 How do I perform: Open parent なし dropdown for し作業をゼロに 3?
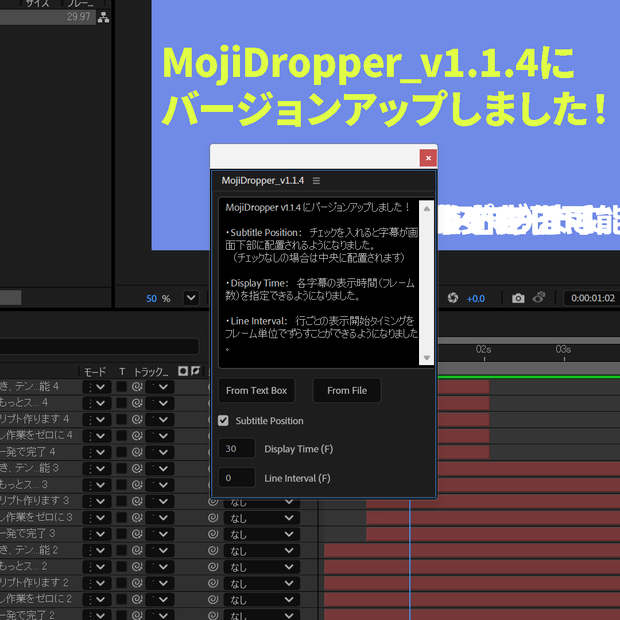(x=261, y=518)
